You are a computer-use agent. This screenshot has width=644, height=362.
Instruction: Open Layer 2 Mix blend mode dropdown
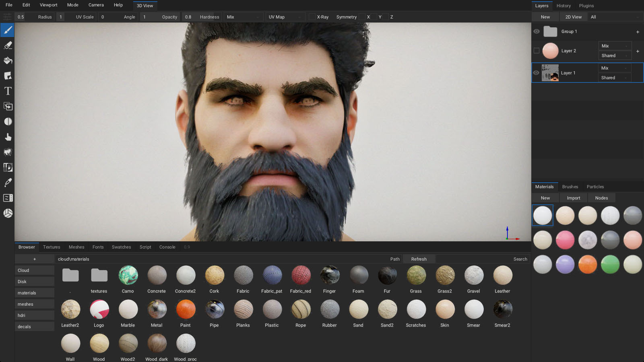614,46
